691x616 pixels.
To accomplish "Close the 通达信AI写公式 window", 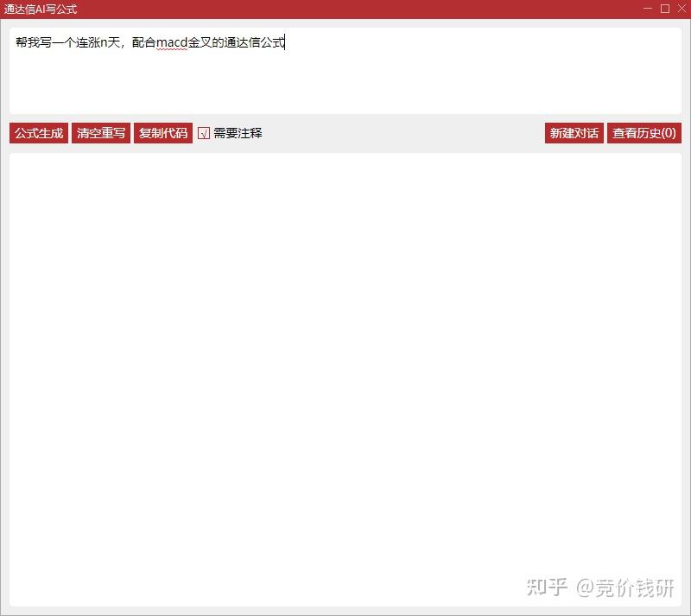I will coord(681,9).
